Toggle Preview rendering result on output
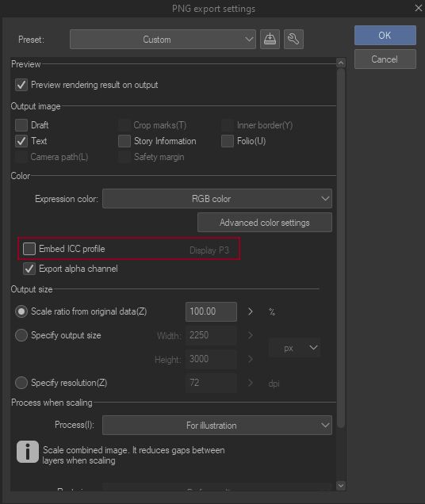Image resolution: width=425 pixels, height=504 pixels. tap(21, 85)
